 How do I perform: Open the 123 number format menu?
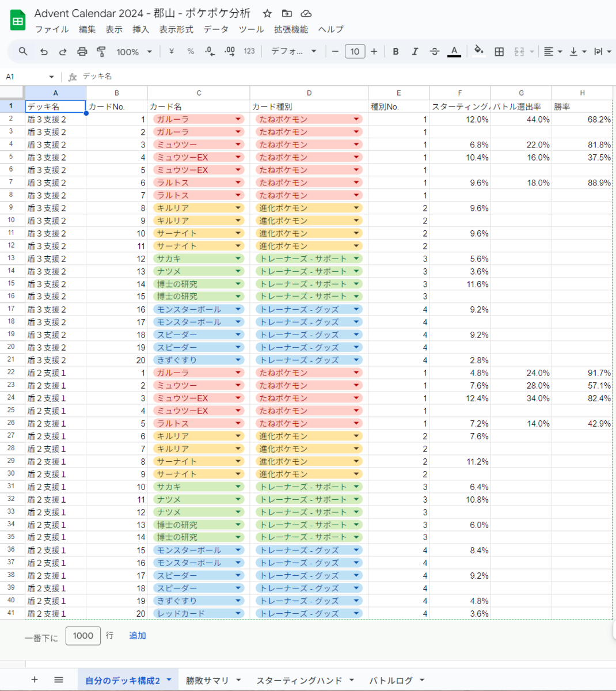click(x=249, y=52)
